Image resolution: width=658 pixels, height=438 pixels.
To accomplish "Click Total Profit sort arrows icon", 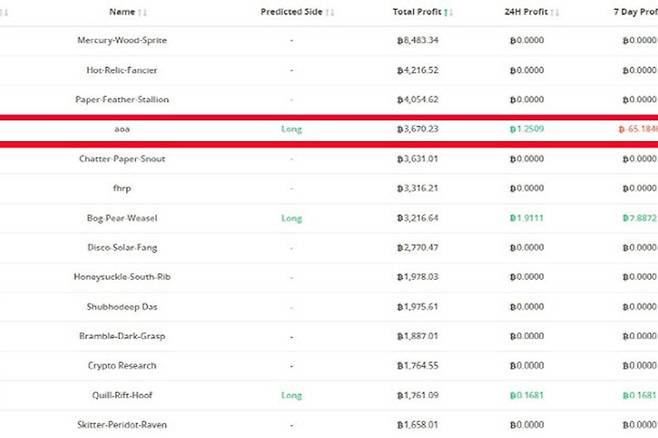I will click(446, 12).
